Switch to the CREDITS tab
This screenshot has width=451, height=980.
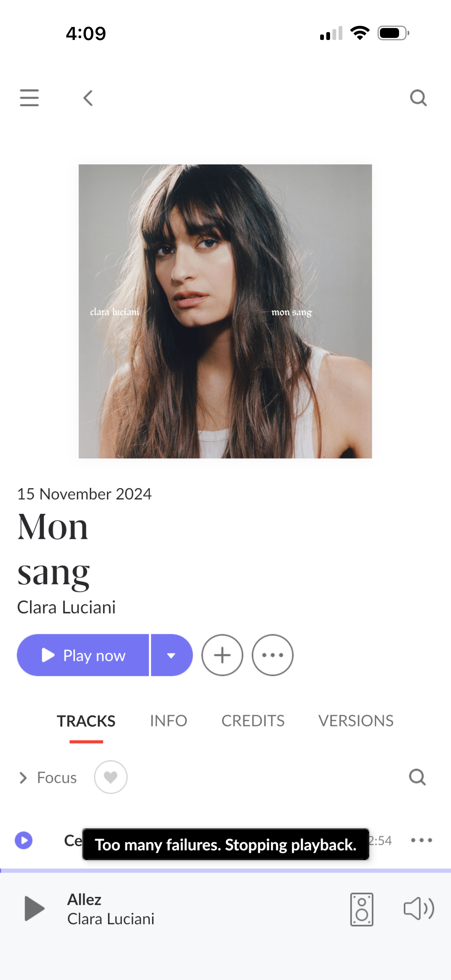(x=253, y=721)
